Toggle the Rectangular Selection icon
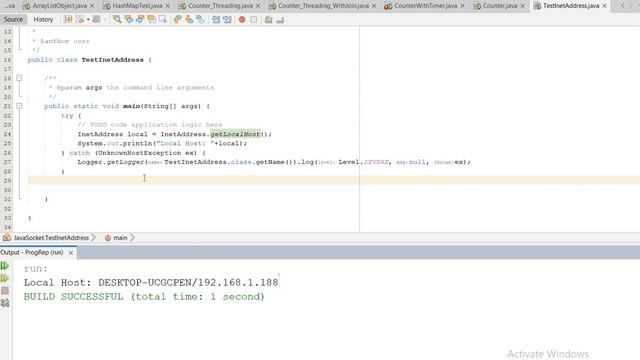 [163, 20]
